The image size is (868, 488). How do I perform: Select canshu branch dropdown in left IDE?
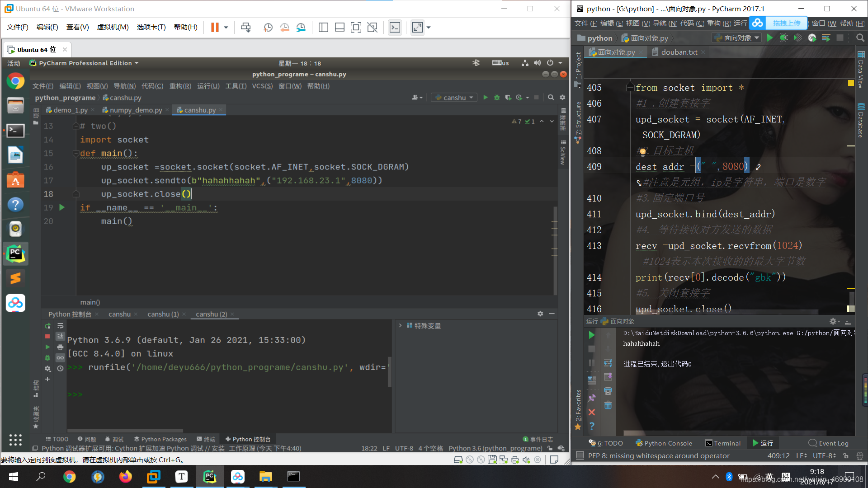click(x=454, y=98)
